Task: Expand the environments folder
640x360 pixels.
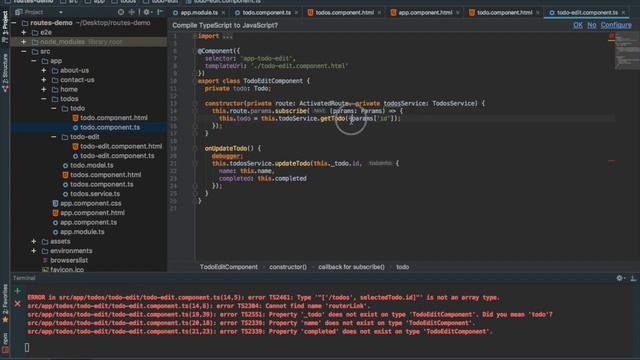Action: (34, 251)
